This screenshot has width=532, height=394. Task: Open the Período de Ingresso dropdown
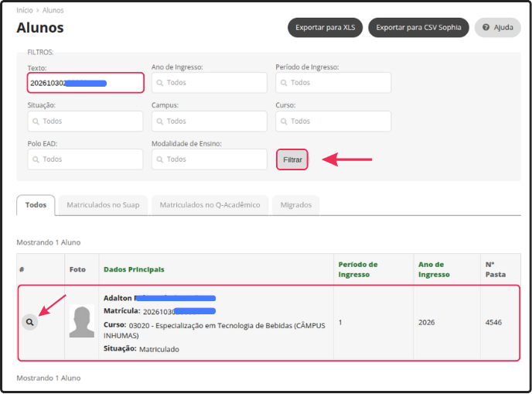(x=332, y=83)
